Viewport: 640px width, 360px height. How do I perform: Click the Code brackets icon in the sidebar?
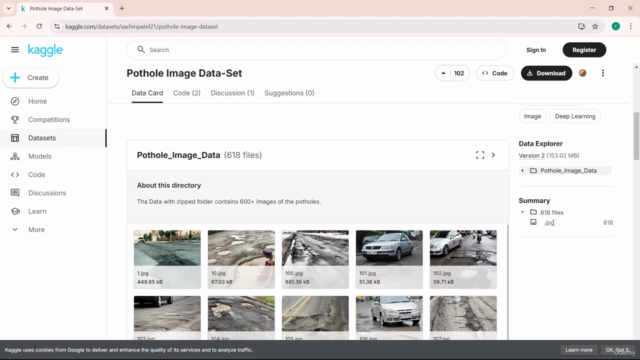(15, 175)
